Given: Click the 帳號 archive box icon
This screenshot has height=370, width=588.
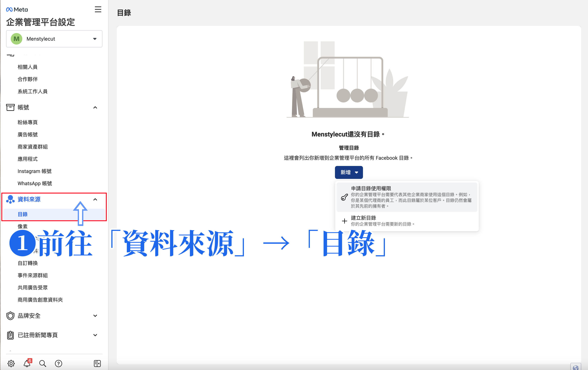Looking at the screenshot, I should coord(10,107).
